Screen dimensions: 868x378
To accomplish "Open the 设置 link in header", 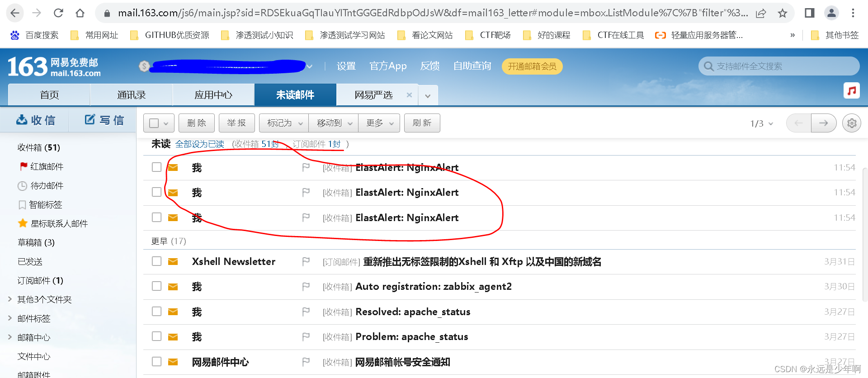I will (346, 66).
